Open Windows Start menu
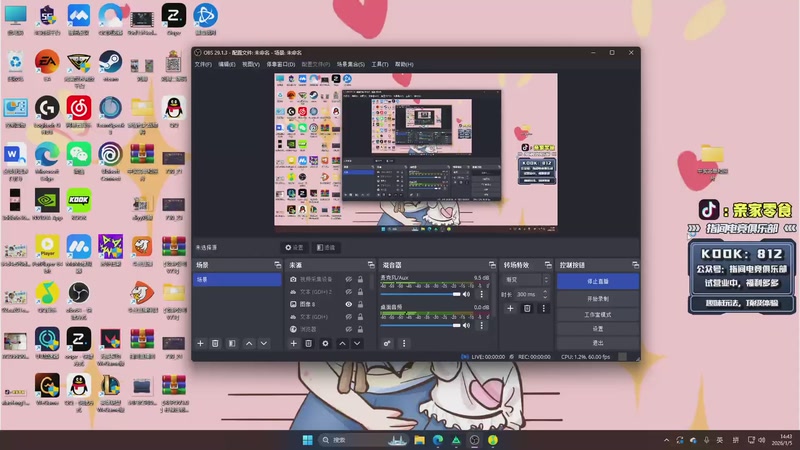Viewport: 800px width, 450px height. pyautogui.click(x=307, y=440)
